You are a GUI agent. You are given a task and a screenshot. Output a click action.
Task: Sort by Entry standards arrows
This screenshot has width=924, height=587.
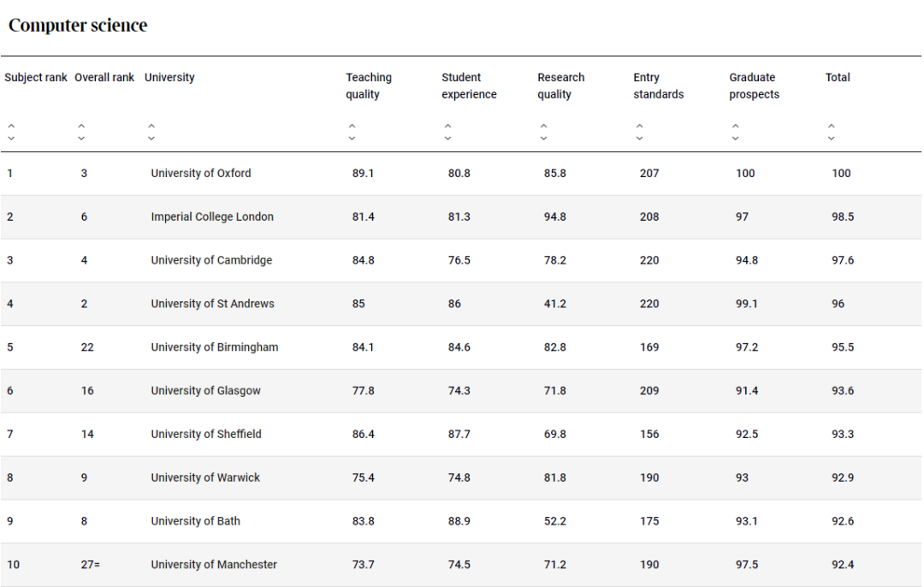coord(639,132)
